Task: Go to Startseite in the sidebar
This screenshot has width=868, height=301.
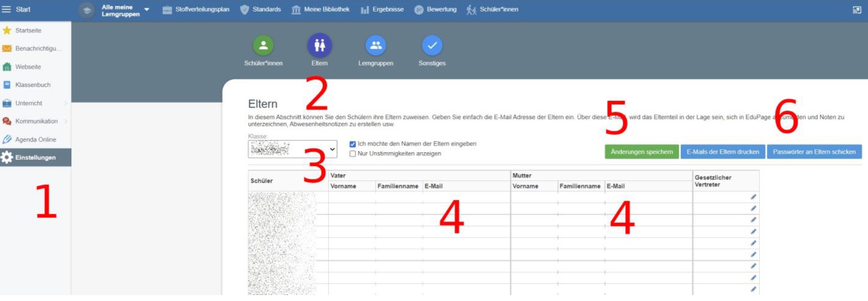Action: point(35,30)
